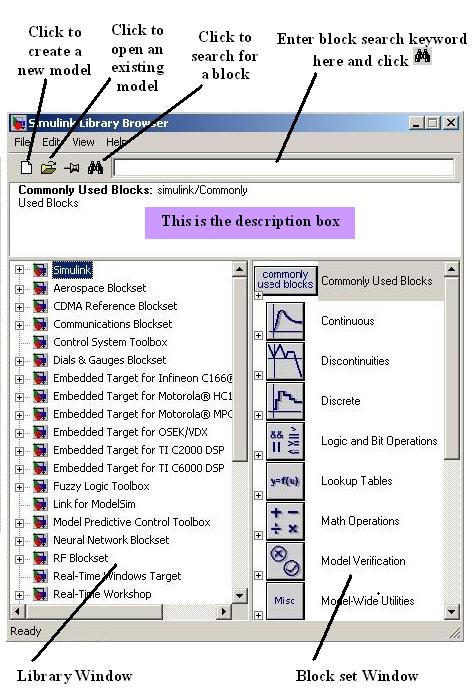
Task: Select Control System Toolbox in tree
Action: [x=110, y=342]
